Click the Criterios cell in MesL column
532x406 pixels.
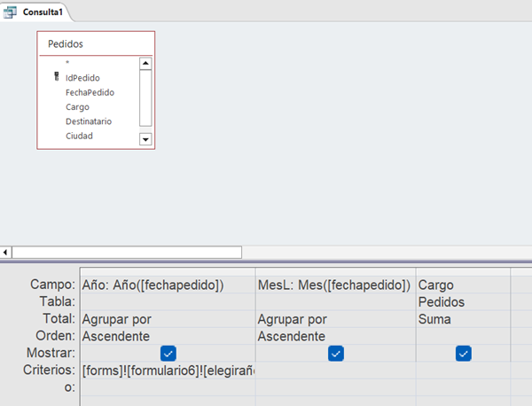coord(335,371)
